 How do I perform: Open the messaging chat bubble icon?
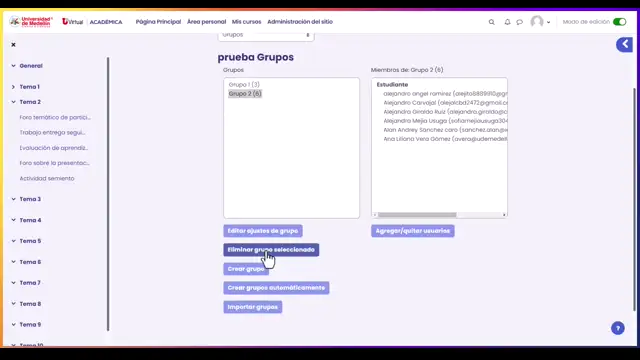(519, 22)
